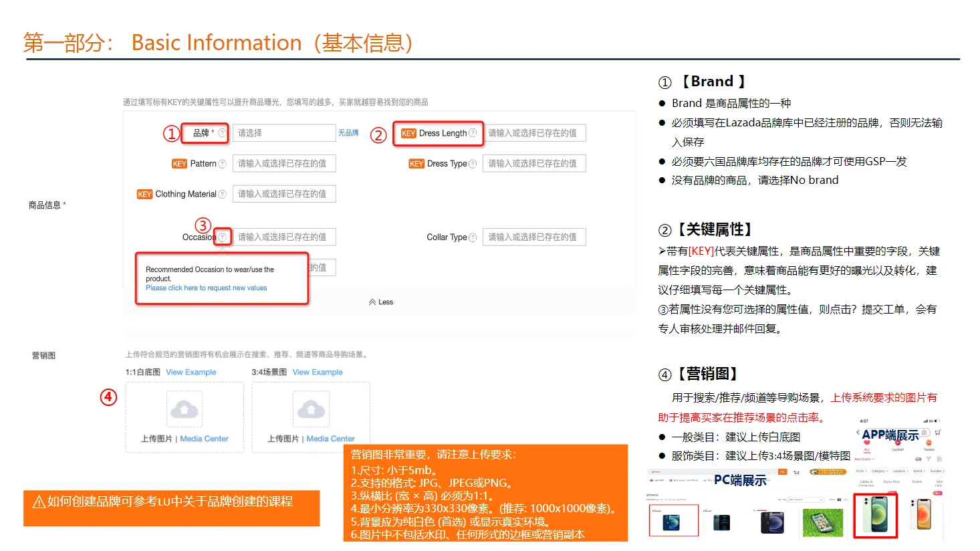The image size is (980, 551).
Task: Open the 品牌 请选择 dropdown
Action: 284,133
